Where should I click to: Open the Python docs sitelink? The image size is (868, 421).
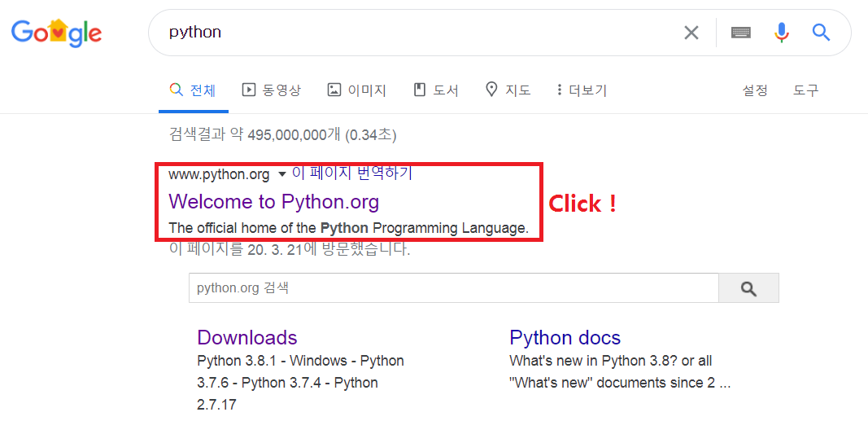[565, 337]
